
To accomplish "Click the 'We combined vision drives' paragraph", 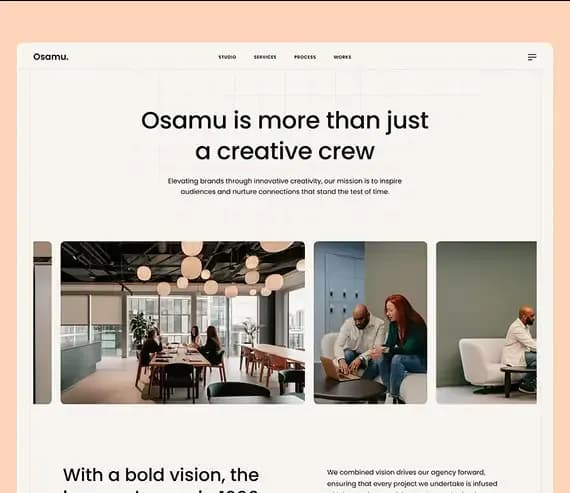I will click(x=412, y=481).
